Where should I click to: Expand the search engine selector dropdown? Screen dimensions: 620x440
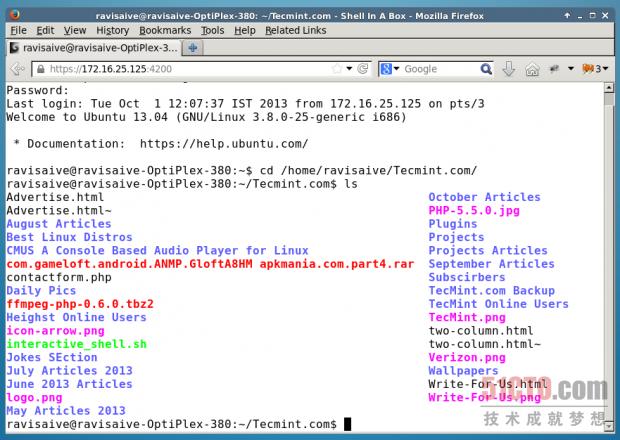point(396,69)
